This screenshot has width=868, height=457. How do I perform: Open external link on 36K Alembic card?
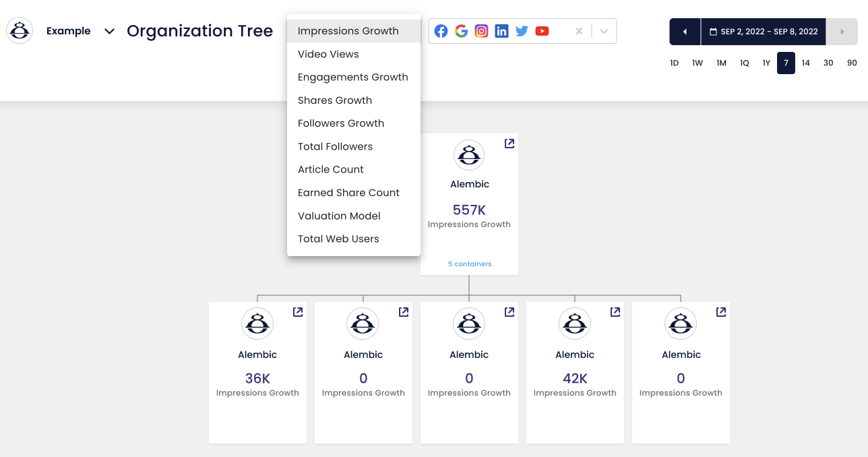click(298, 312)
